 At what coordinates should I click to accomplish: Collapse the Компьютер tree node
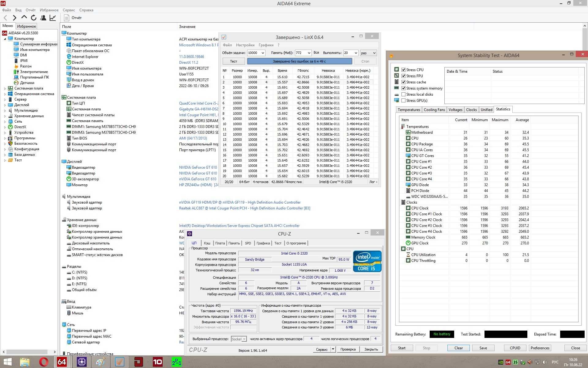pyautogui.click(x=5, y=39)
